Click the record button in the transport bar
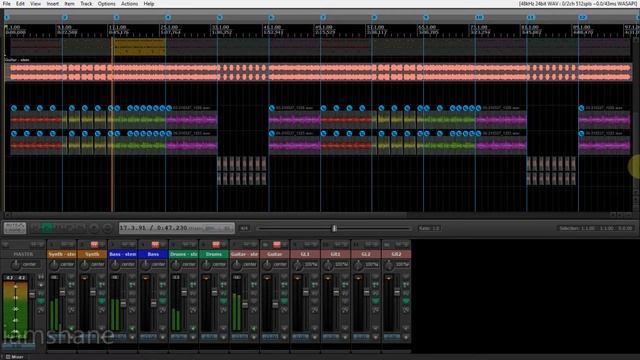Image resolution: width=640 pixels, height=360 pixels. (94, 228)
